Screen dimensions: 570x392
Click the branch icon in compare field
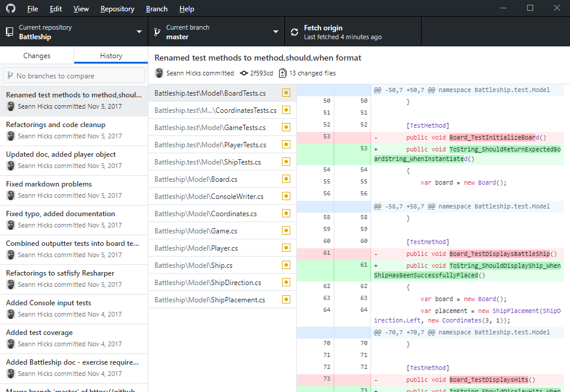[11, 75]
